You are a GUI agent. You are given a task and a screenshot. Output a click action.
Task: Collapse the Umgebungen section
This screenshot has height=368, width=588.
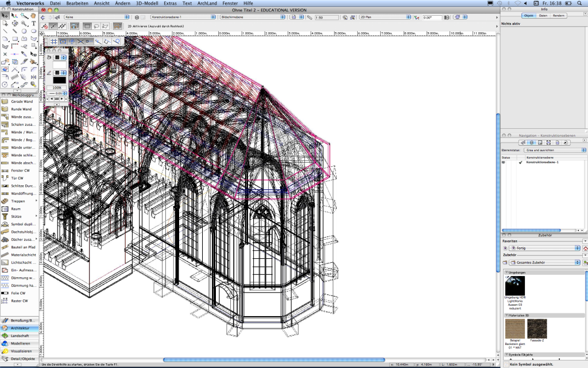(x=506, y=272)
